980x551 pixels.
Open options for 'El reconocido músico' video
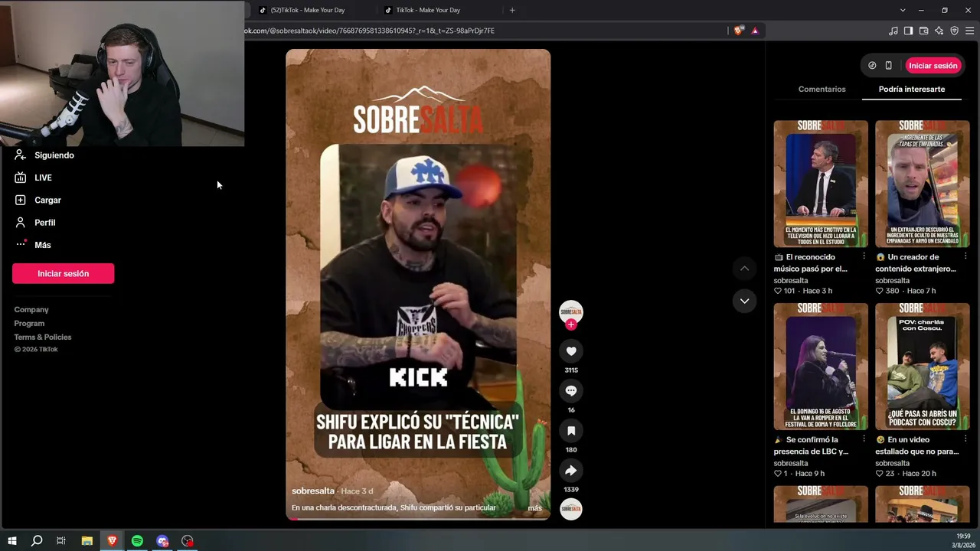point(864,256)
